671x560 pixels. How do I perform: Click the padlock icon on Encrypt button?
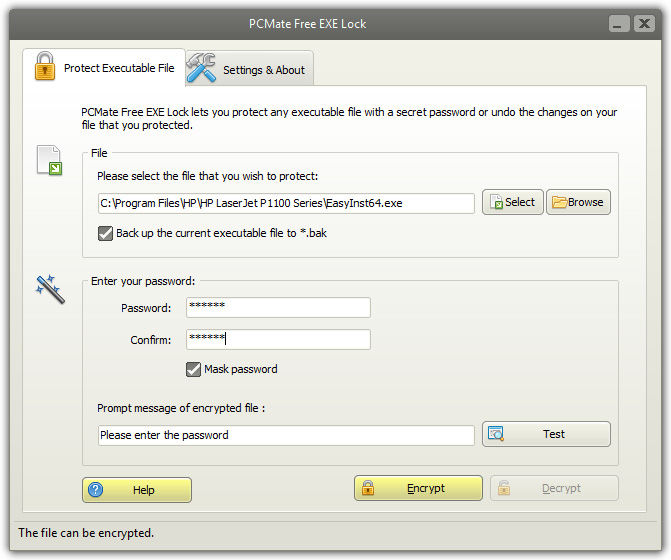coord(368,488)
